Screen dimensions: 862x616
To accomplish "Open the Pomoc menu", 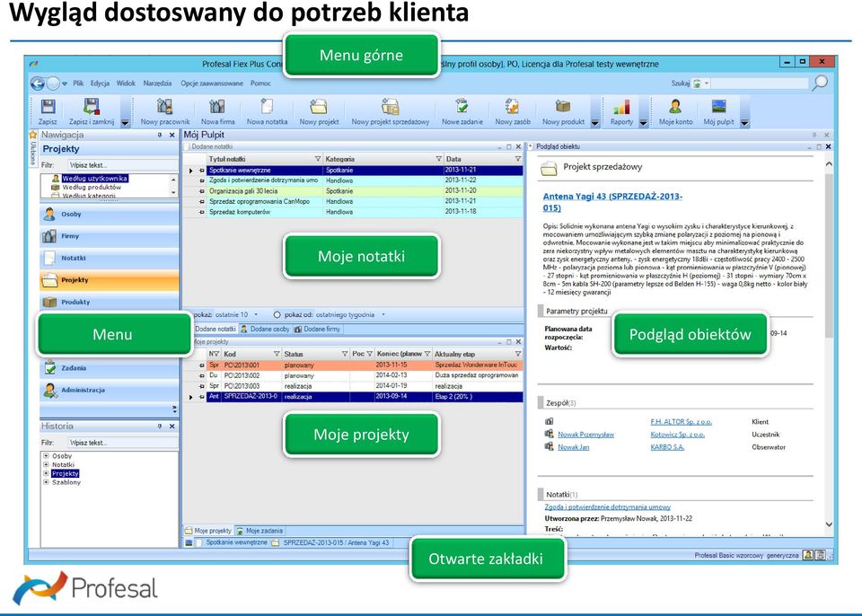I will pos(260,83).
